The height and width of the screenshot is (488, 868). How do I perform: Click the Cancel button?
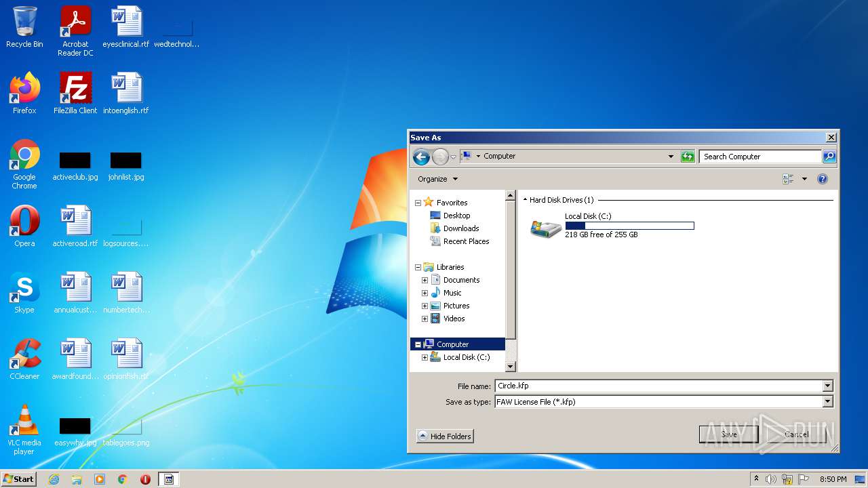[x=796, y=434]
